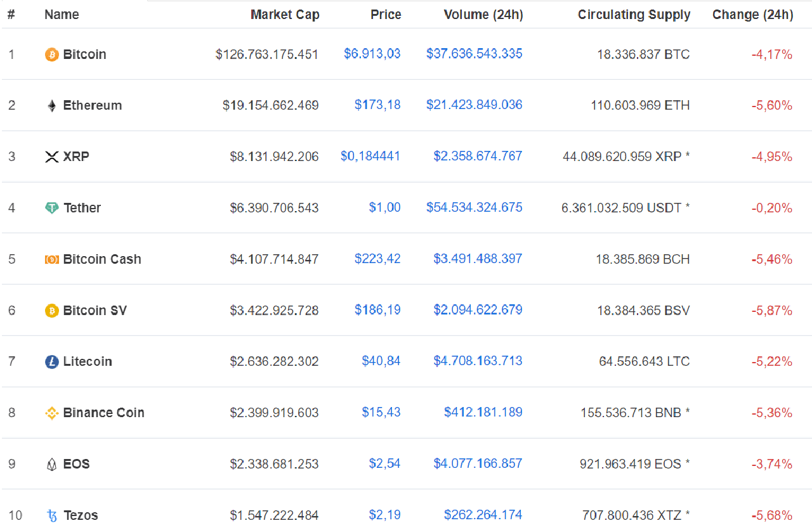
Task: Open the Bitcoin Cash name link
Action: click(102, 259)
